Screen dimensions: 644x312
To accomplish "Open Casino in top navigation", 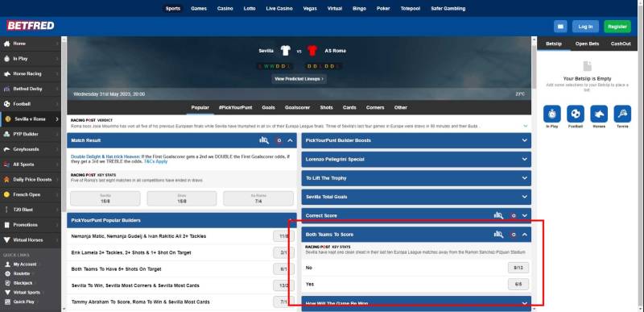I will click(225, 8).
